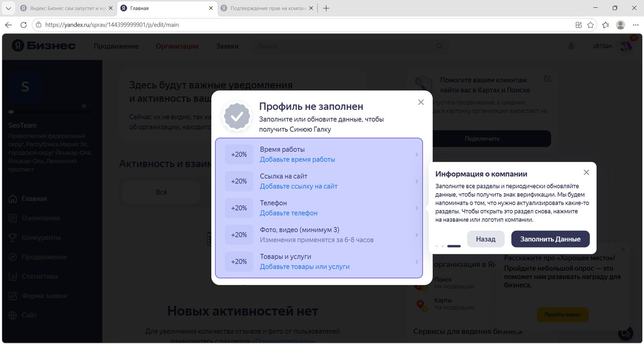
Task: Close the 'Профиль не заполнен' dialog
Action: [x=421, y=102]
